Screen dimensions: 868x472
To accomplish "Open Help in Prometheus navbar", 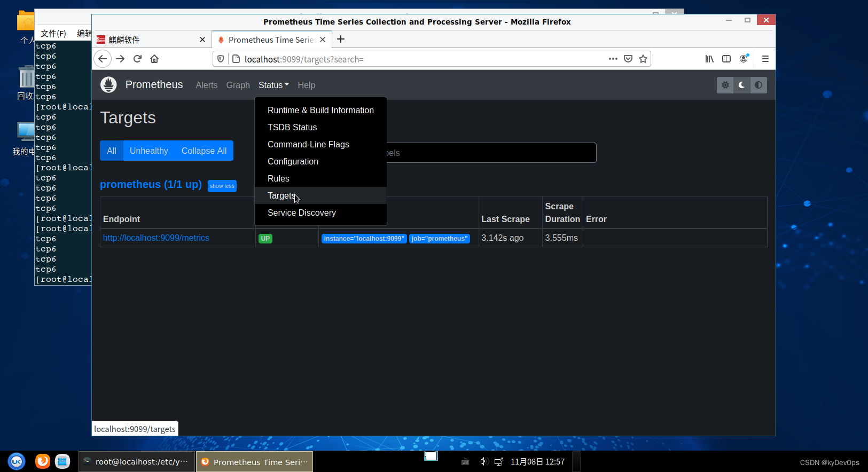I will click(x=306, y=85).
